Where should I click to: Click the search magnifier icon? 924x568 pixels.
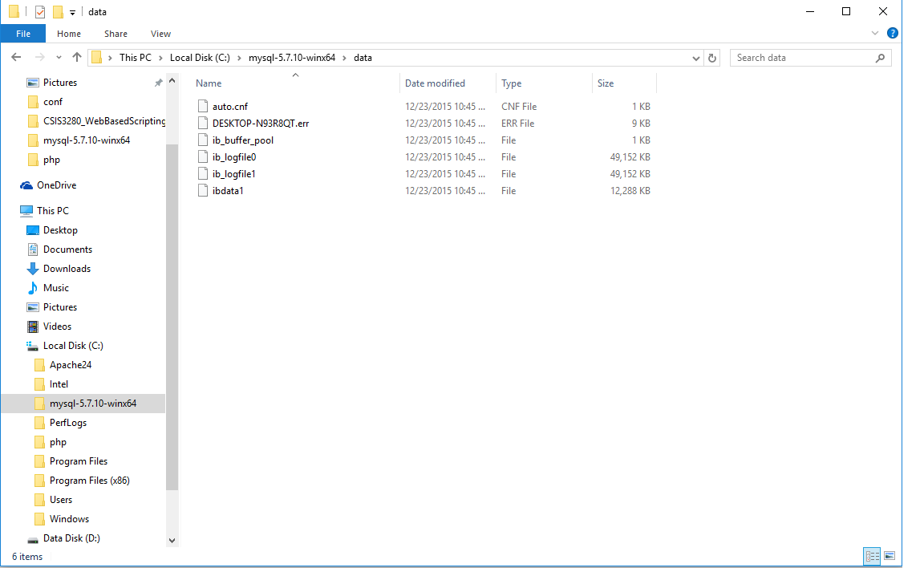(880, 58)
